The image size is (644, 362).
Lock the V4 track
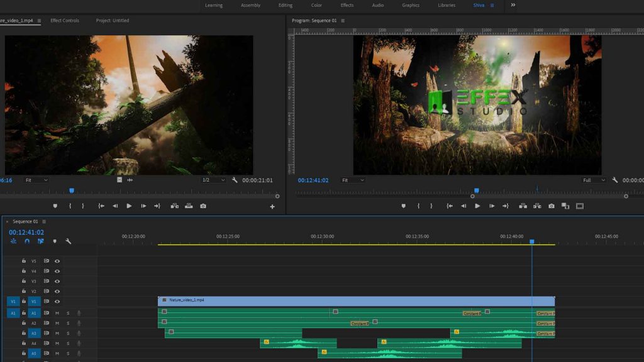(24, 271)
